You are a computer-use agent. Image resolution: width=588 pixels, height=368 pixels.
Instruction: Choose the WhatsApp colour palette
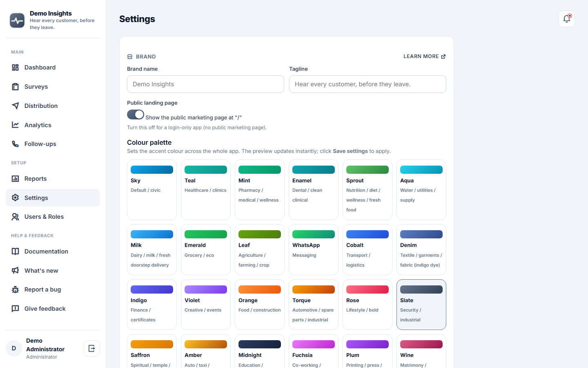coord(314,250)
